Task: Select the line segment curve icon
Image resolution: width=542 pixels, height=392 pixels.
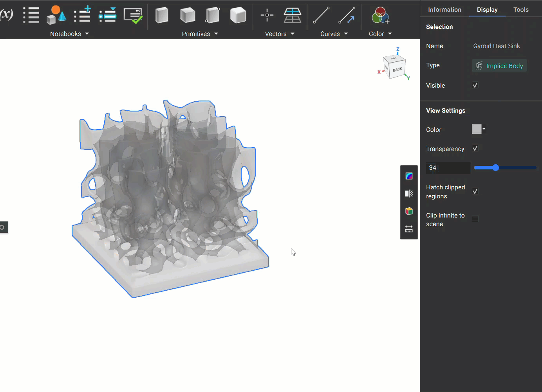Action: (321, 15)
